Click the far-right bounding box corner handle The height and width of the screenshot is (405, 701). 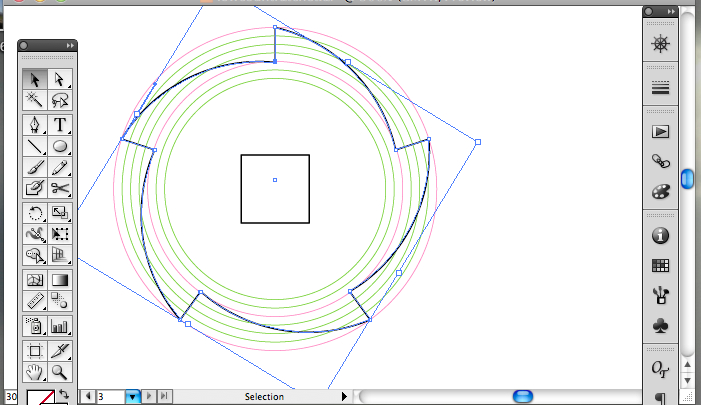[478, 142]
